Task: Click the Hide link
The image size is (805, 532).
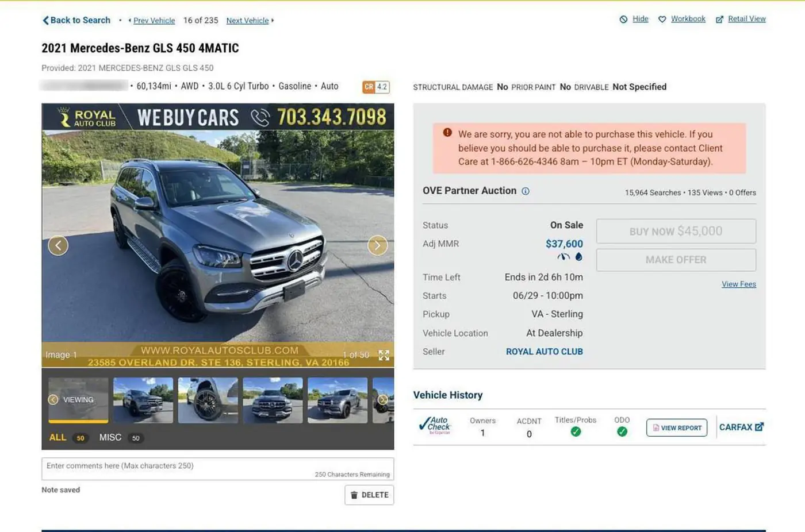Action: point(641,19)
